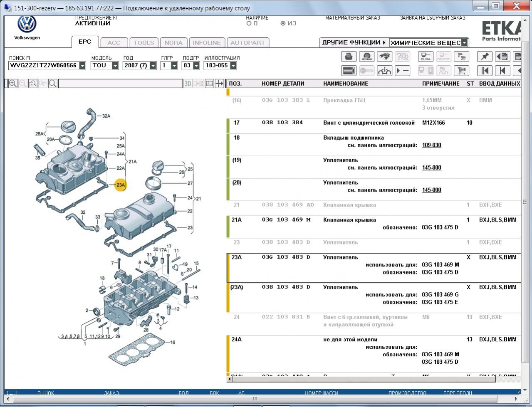Click the М12Х166 remark cell

433,123
